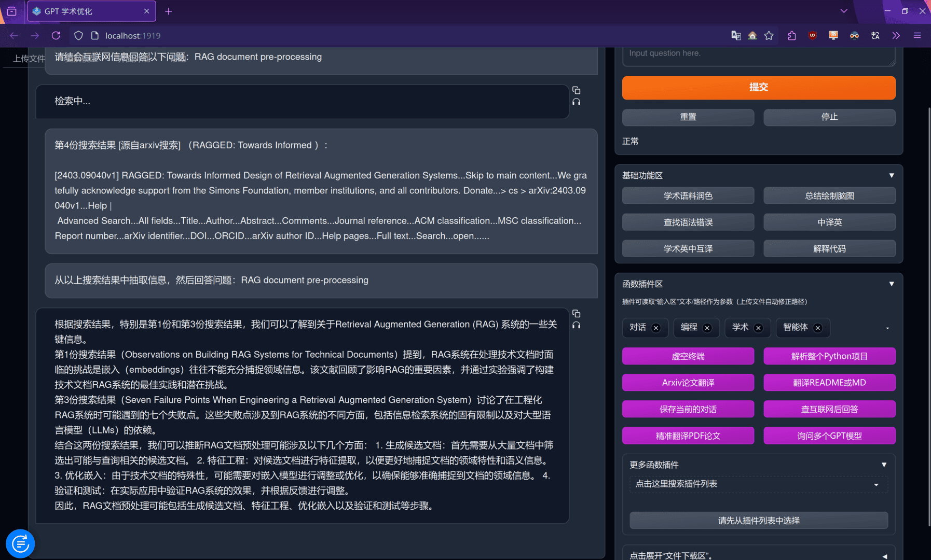The width and height of the screenshot is (931, 560).
Task: Remove the '编程' tag from plugin filter
Action: [707, 328]
